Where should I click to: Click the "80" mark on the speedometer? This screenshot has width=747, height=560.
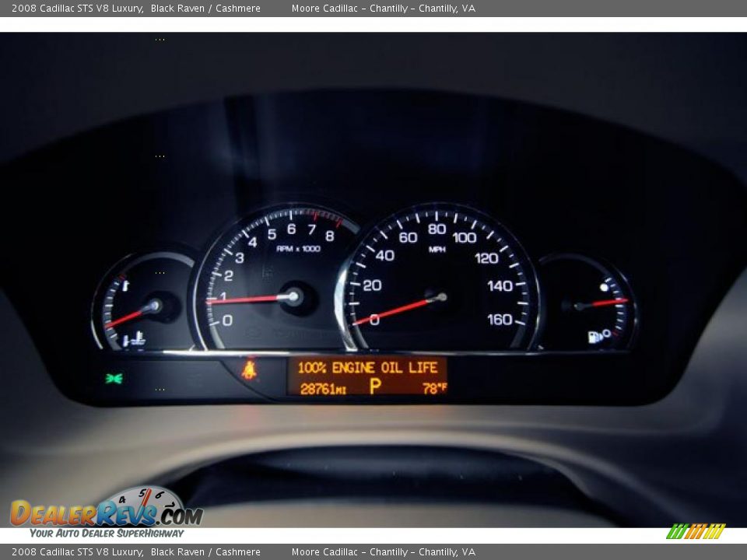pos(437,229)
